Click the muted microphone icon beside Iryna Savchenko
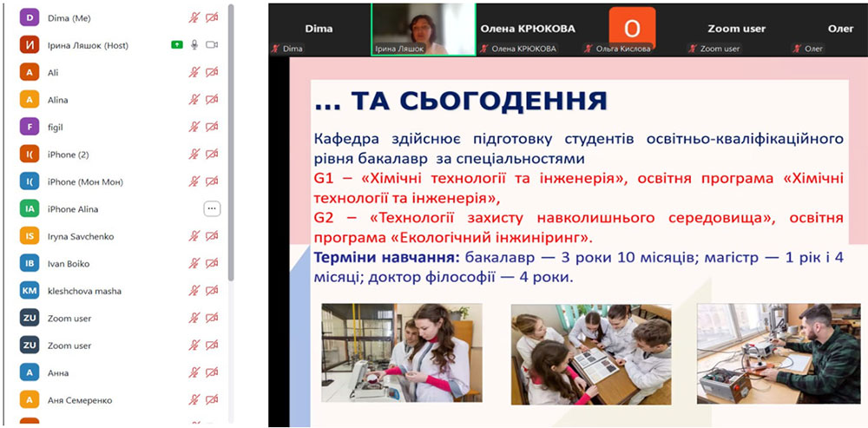This screenshot has height=428, width=868. [x=194, y=236]
